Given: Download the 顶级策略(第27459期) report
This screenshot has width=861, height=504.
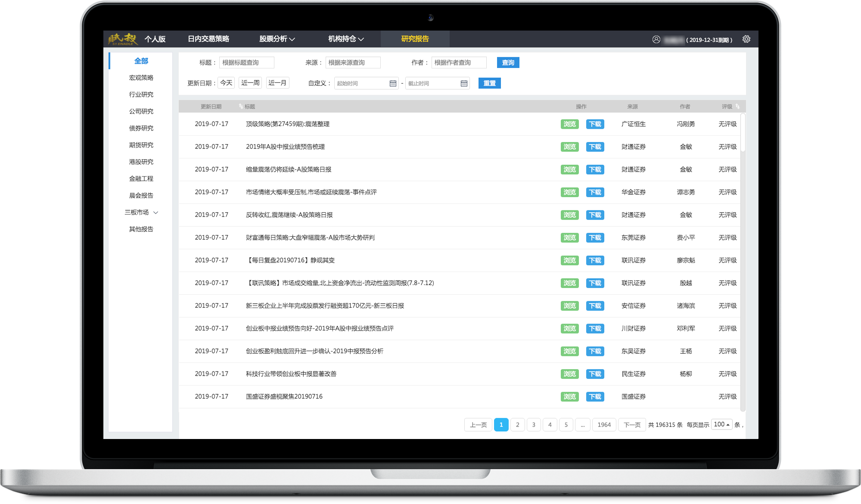Looking at the screenshot, I should point(595,124).
